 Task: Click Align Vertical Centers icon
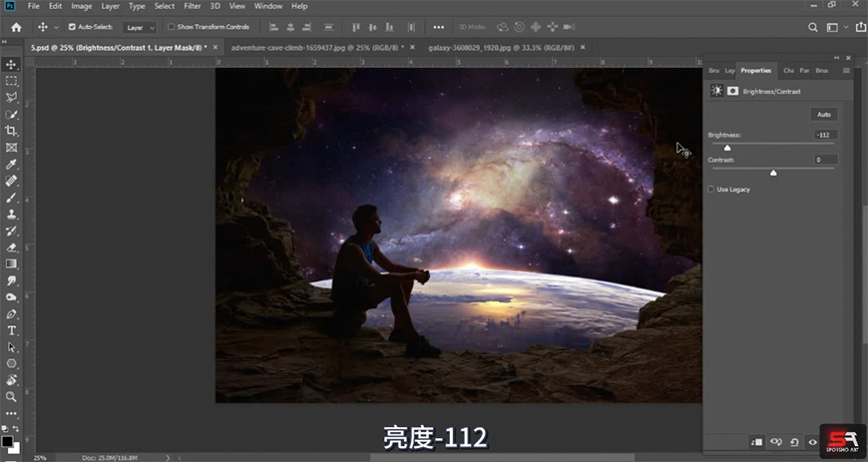[x=372, y=27]
